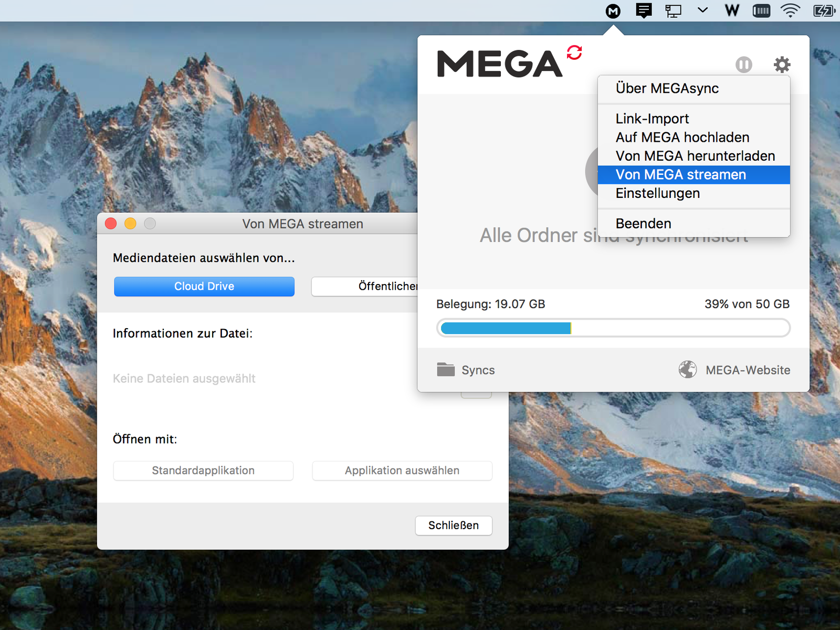Click the MEGA icon in menu bar

coord(613,11)
